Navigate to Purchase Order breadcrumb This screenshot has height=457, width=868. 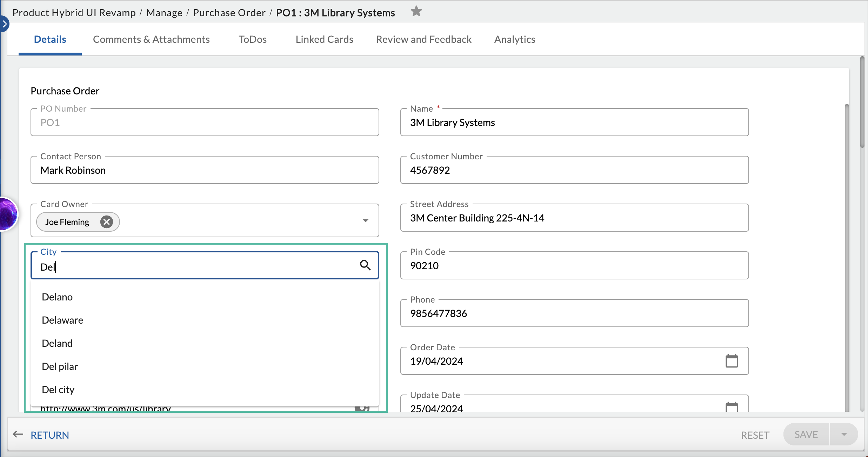coord(229,13)
